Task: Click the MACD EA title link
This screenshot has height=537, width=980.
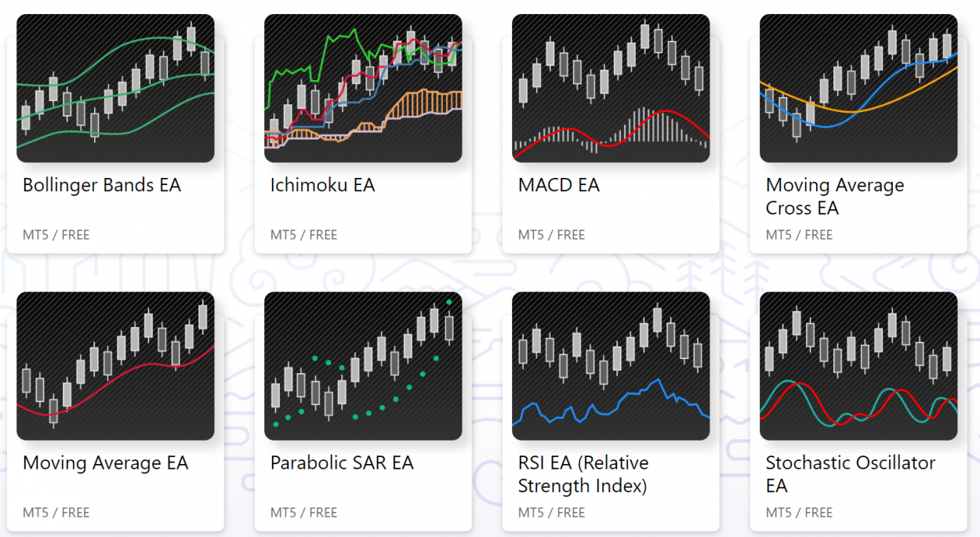Action: pyautogui.click(x=559, y=186)
